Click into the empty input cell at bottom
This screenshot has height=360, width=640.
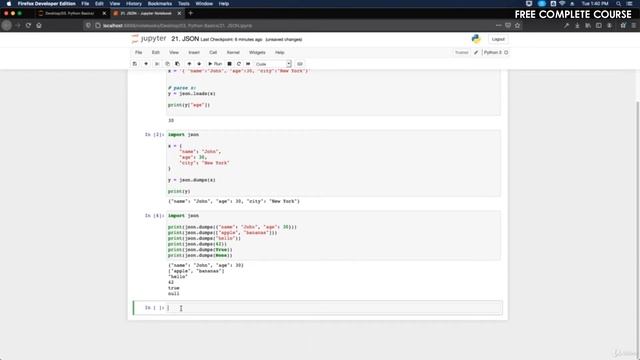tap(334, 308)
